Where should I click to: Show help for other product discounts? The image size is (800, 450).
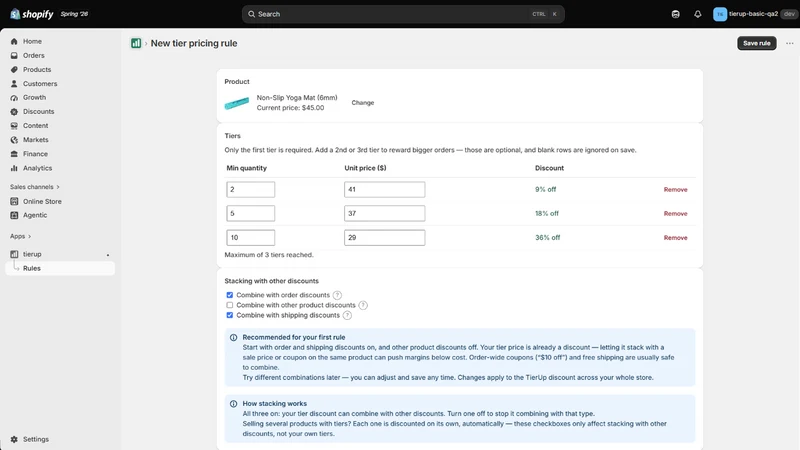pos(363,305)
